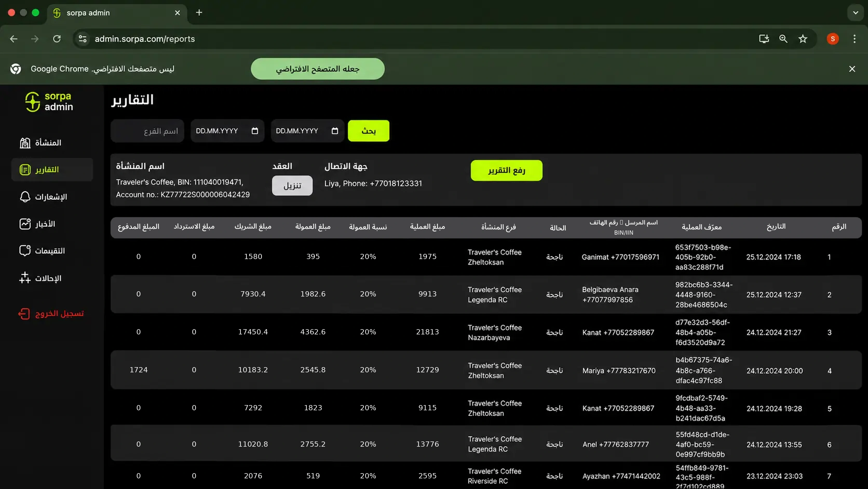The image size is (868, 489).
Task: Click branch Traveler's Coffee Nazarbayeva
Action: pyautogui.click(x=495, y=333)
